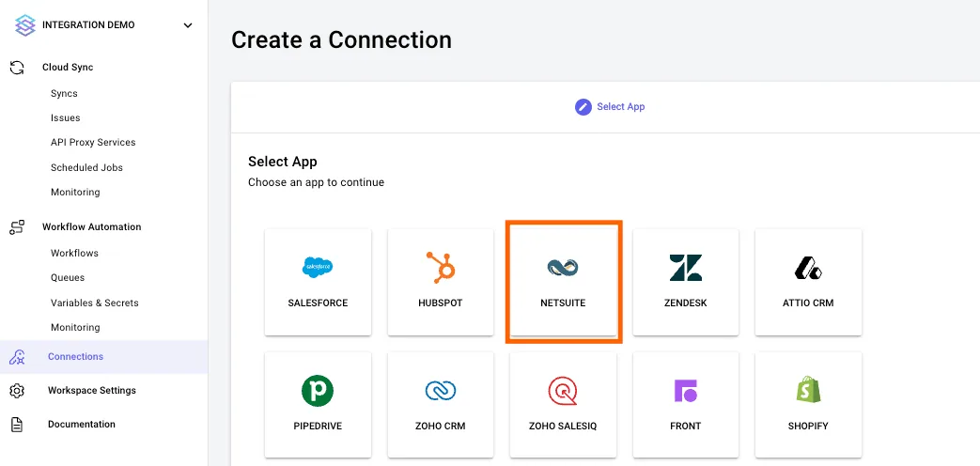The height and width of the screenshot is (466, 980).
Task: Select the PIPEDRIVE app label
Action: point(318,426)
